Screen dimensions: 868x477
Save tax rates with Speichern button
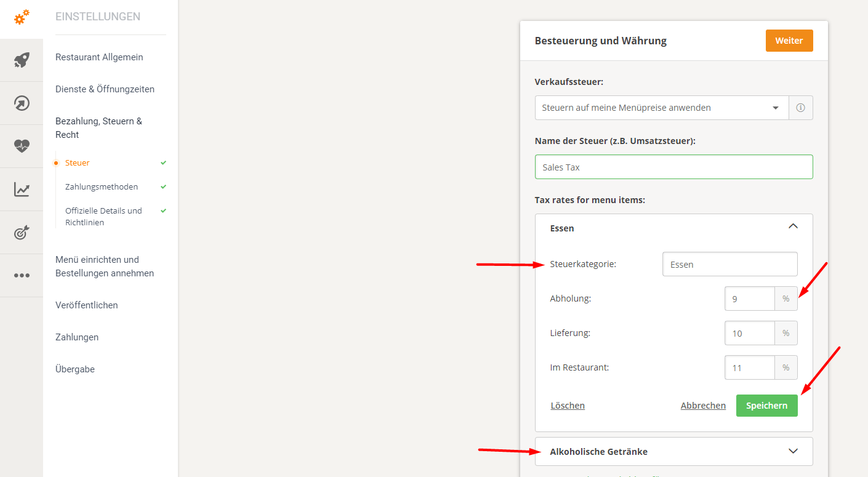766,405
